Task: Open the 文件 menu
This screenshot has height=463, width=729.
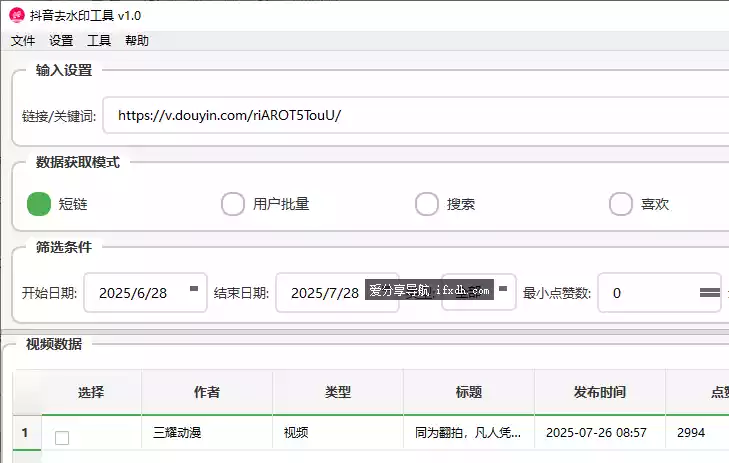Action: coord(23,41)
